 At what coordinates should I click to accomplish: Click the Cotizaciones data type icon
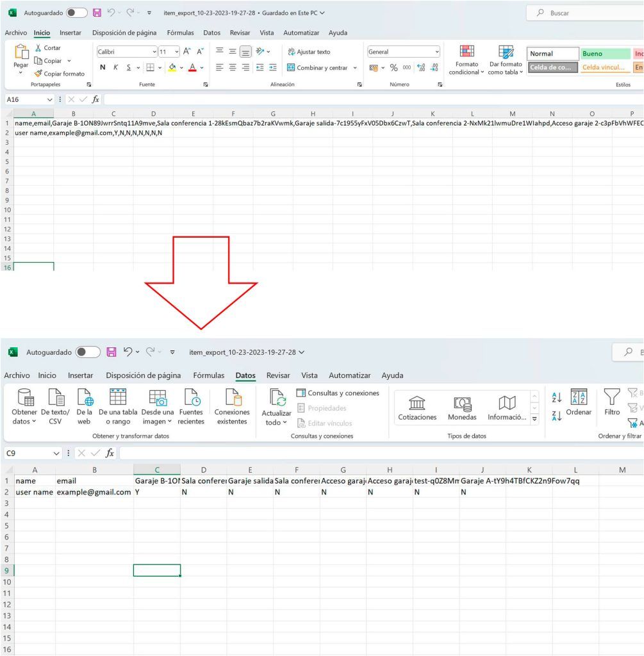click(x=417, y=407)
